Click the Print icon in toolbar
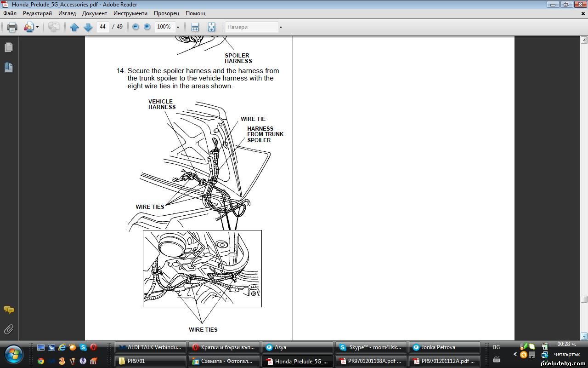Image resolution: width=588 pixels, height=368 pixels. 12,27
